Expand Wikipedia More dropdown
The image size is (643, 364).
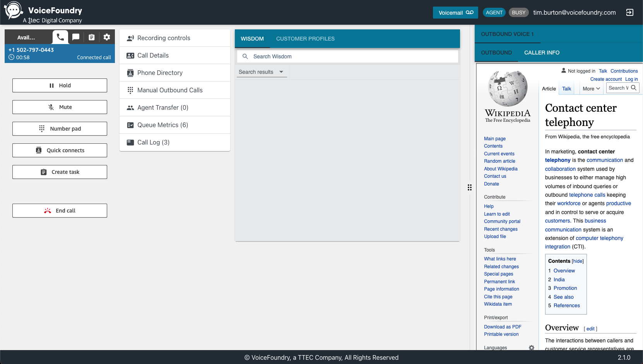(x=591, y=88)
